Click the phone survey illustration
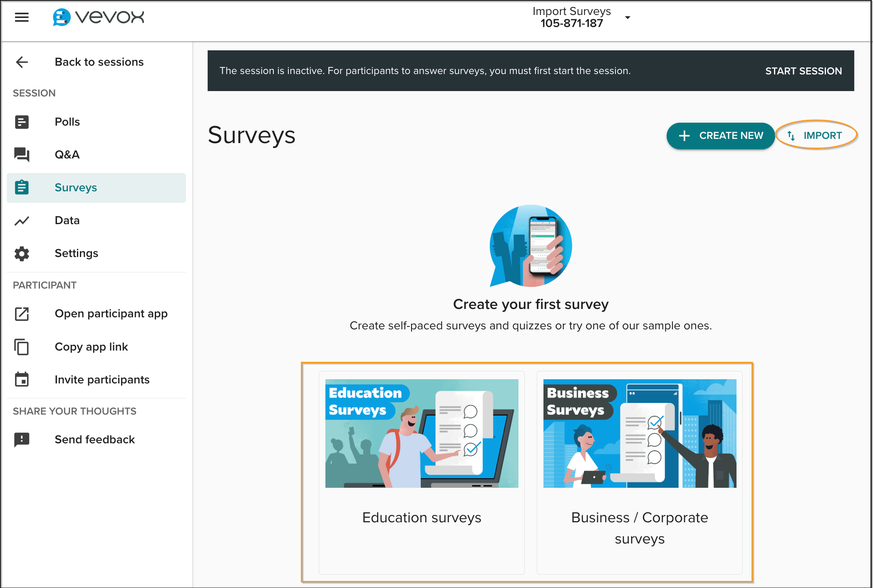 tap(531, 246)
